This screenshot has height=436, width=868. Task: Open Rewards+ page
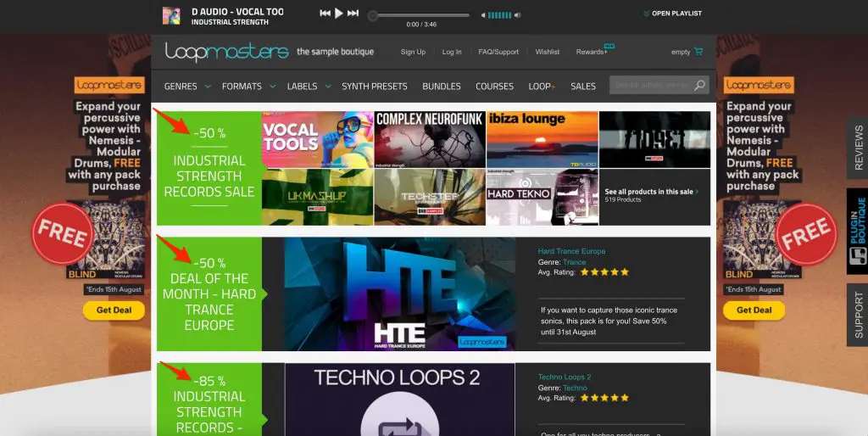coord(592,52)
